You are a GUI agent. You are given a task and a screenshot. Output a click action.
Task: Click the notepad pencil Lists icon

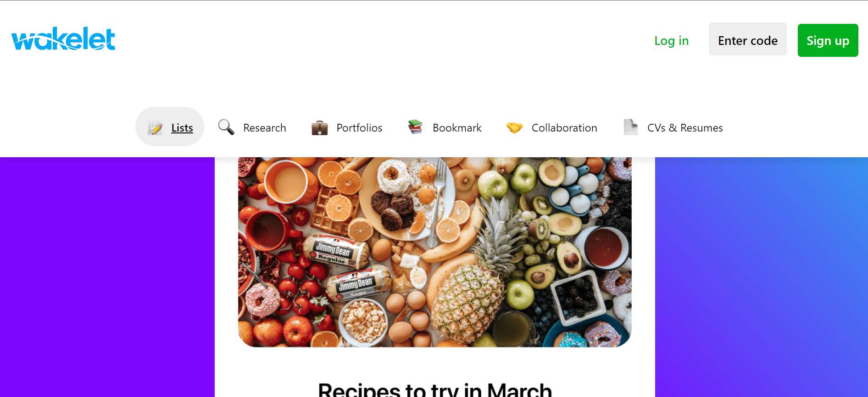[155, 127]
